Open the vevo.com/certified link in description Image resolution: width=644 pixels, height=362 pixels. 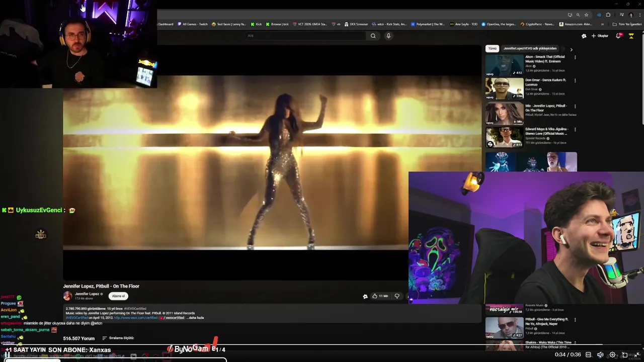[136, 318]
